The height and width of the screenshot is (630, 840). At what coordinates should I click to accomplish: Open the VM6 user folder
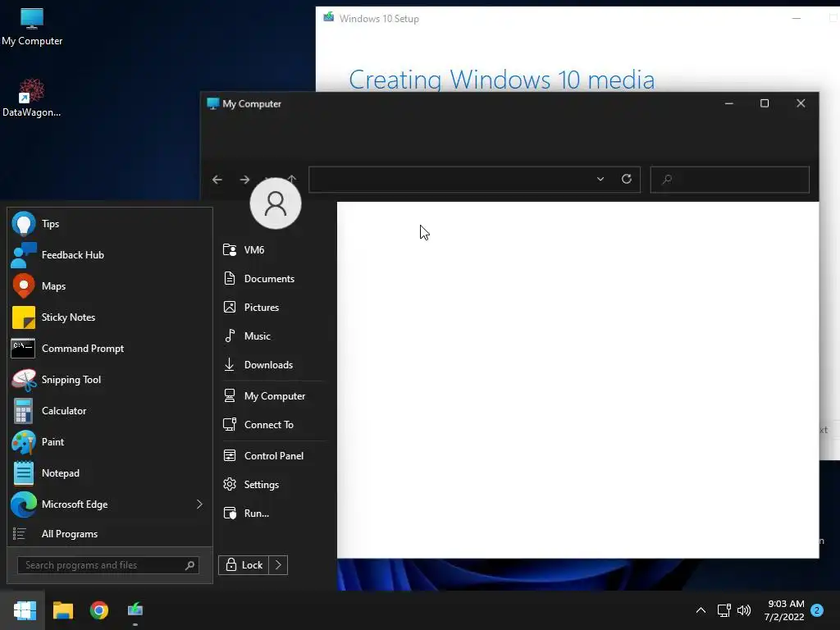(273, 249)
